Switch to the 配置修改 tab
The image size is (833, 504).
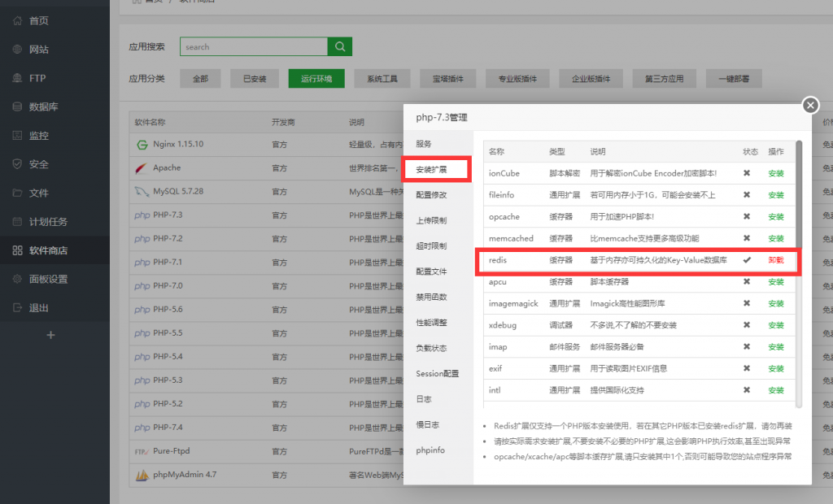(x=431, y=195)
